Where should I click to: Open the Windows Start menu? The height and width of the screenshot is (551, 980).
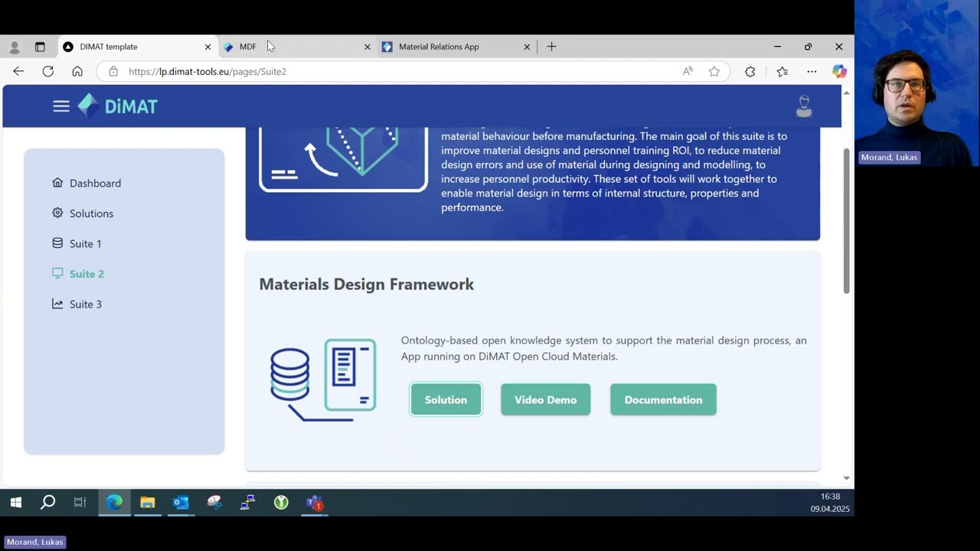pyautogui.click(x=15, y=503)
